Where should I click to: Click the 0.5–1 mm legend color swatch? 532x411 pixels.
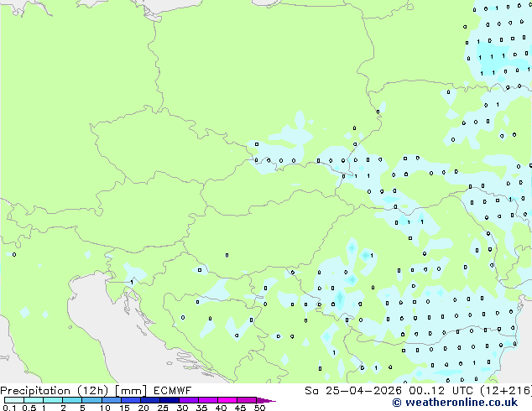(x=34, y=400)
